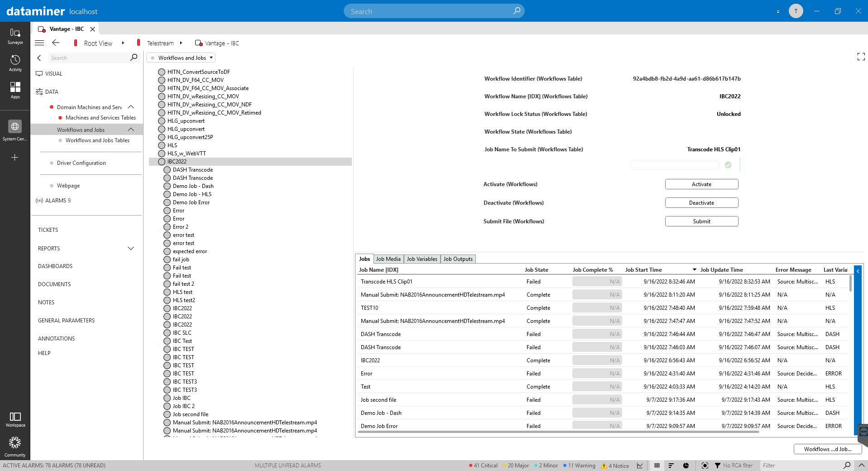This screenshot has width=868, height=471.
Task: Switch to the Jobs tab
Action: (364, 259)
